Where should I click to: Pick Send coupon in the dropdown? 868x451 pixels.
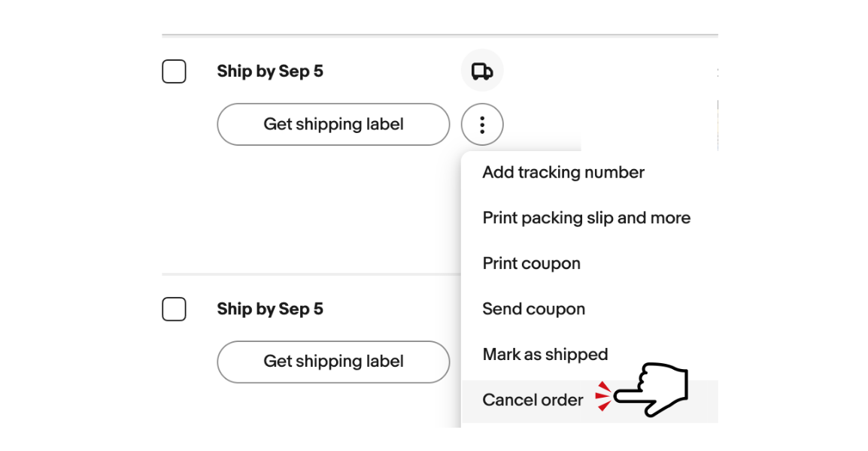pos(533,309)
